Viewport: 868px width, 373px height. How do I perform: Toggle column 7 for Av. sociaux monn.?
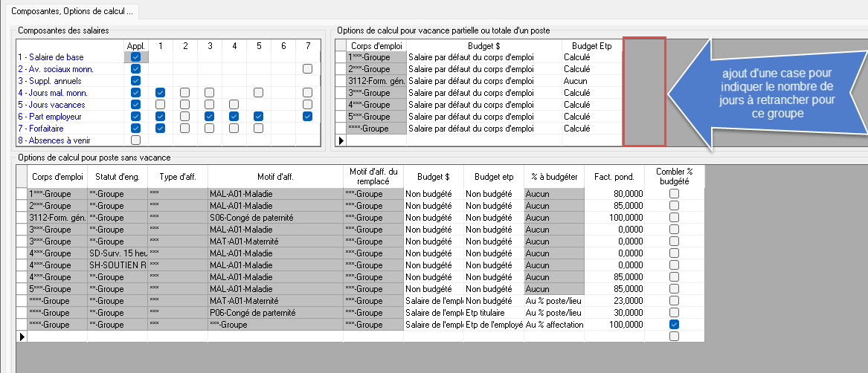(x=307, y=69)
